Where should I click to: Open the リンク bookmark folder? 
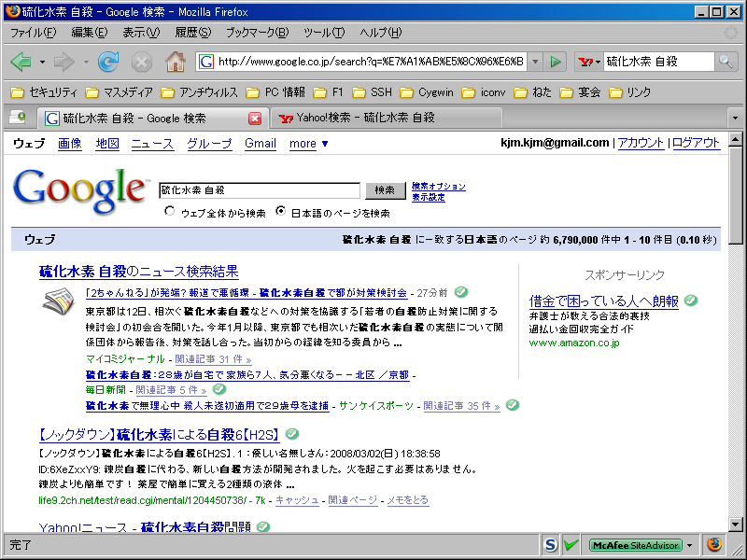tap(629, 92)
